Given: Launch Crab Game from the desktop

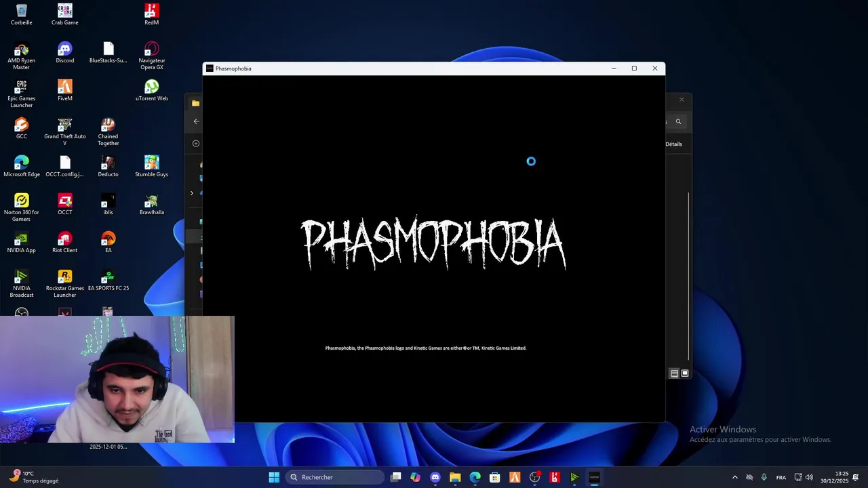Looking at the screenshot, I should pos(64,14).
